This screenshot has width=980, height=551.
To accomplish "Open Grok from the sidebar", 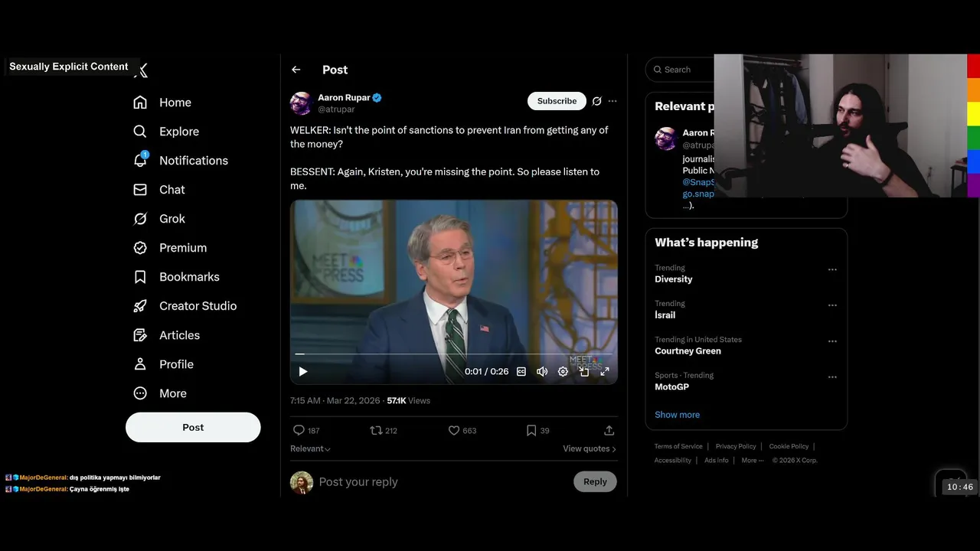I will (159, 219).
